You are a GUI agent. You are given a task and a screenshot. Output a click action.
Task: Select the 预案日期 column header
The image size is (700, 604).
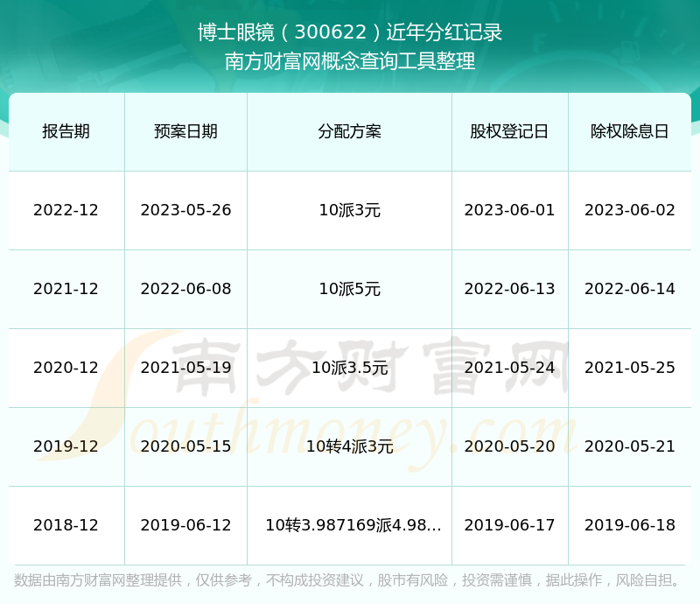click(x=185, y=131)
